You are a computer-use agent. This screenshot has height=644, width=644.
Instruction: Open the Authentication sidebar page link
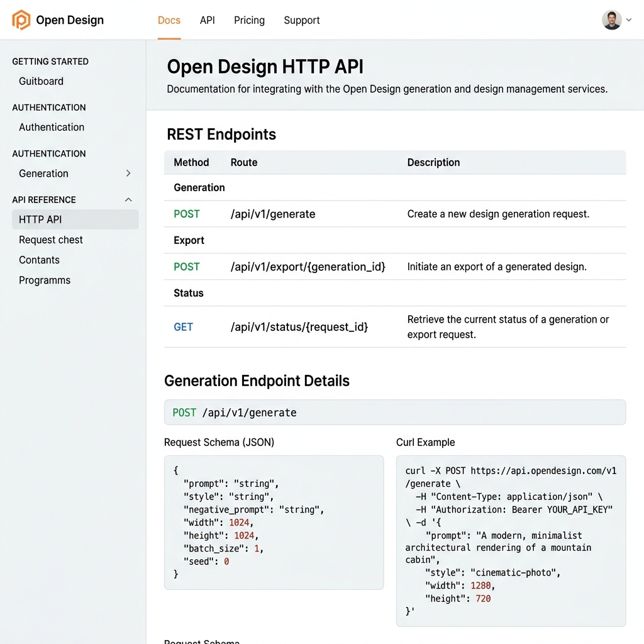52,127
